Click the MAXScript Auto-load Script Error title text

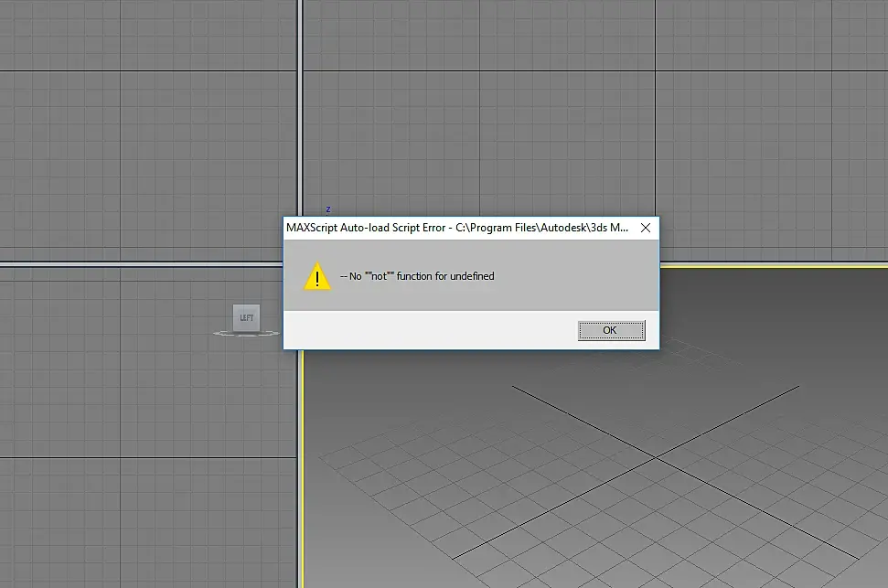pyautogui.click(x=457, y=228)
